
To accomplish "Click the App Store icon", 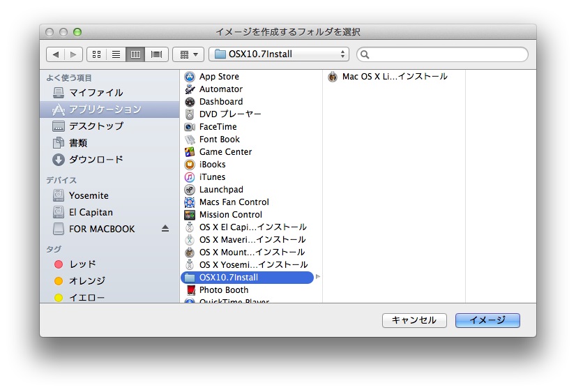I will (x=190, y=77).
